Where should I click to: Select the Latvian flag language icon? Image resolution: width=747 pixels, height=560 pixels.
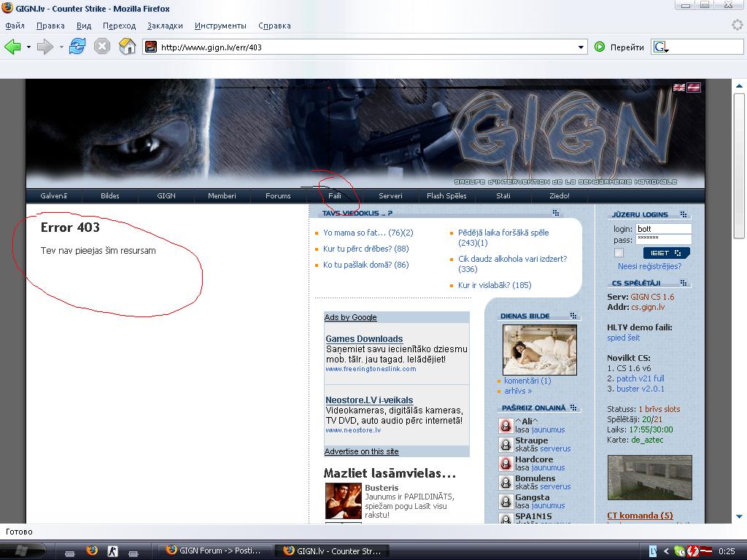pos(694,87)
